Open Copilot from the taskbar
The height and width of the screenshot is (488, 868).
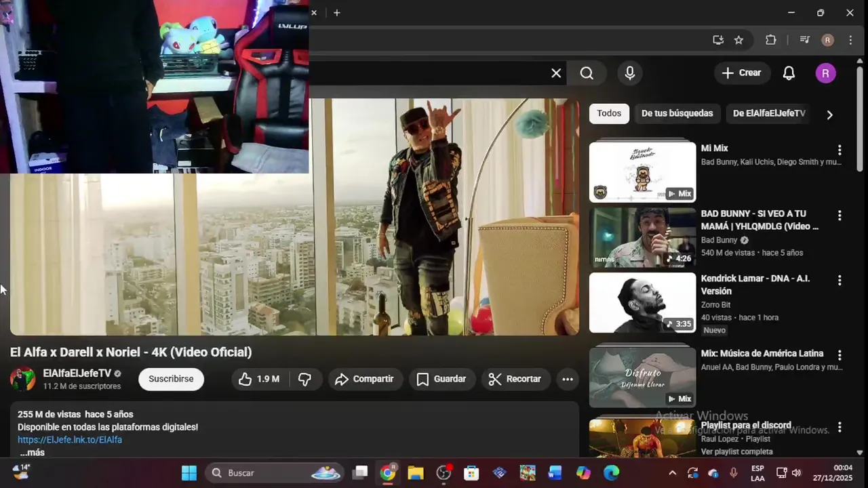point(583,472)
